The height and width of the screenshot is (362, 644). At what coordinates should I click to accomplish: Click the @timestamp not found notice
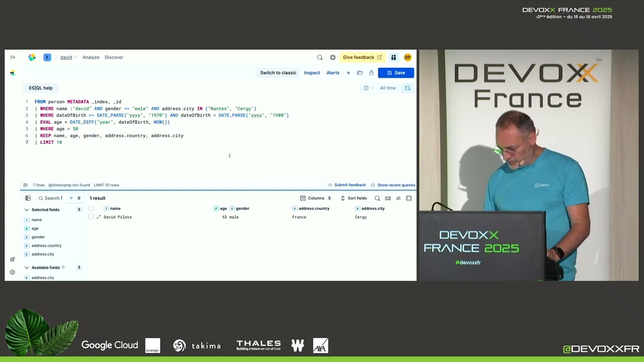coord(69,185)
